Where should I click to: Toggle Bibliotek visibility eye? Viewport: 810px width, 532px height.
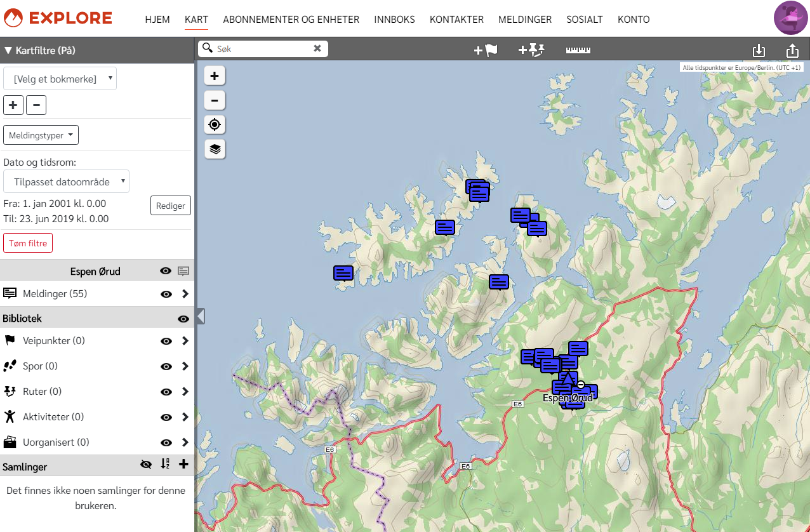tap(183, 319)
